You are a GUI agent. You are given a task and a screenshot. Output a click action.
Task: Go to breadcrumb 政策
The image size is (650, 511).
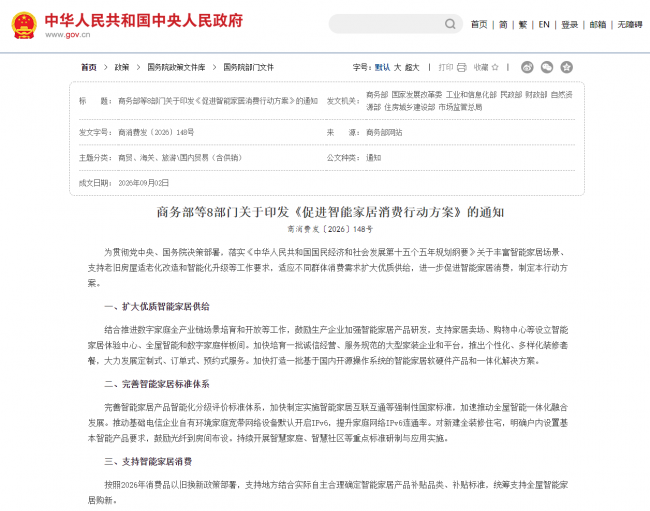pos(122,67)
